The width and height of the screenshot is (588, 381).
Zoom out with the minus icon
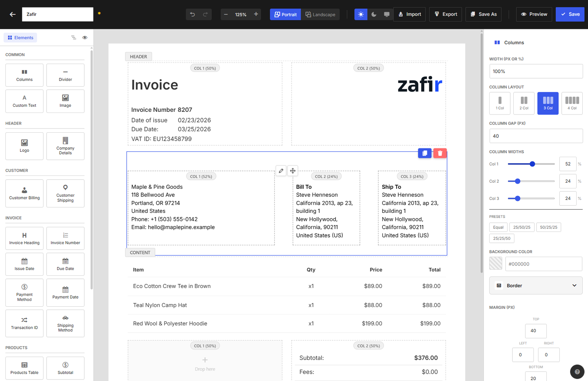[x=226, y=14]
